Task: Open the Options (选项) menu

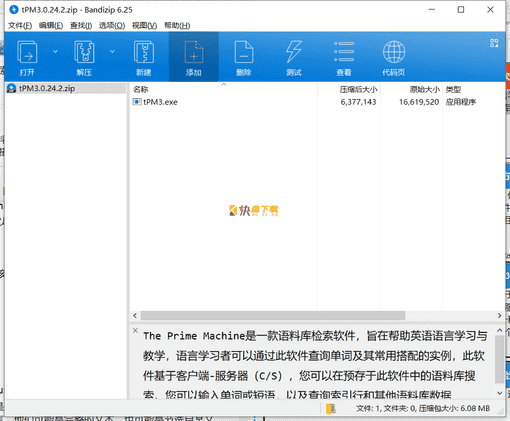Action: (x=112, y=25)
